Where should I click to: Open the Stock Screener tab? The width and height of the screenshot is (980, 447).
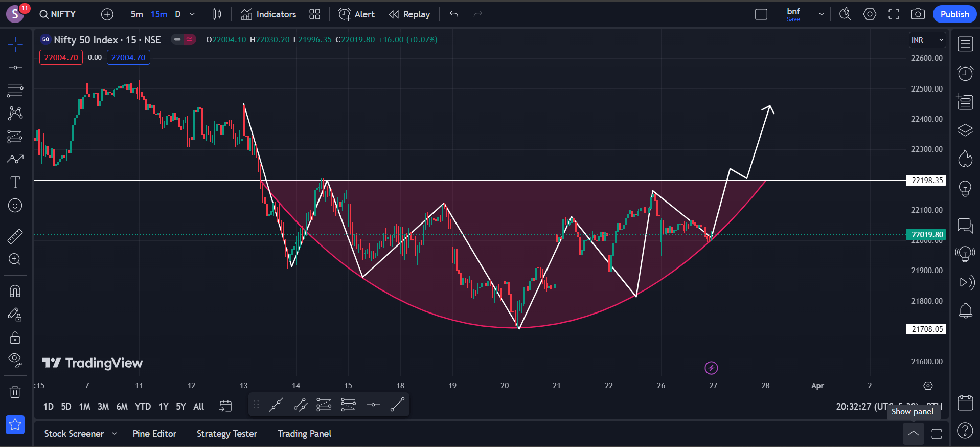click(74, 434)
